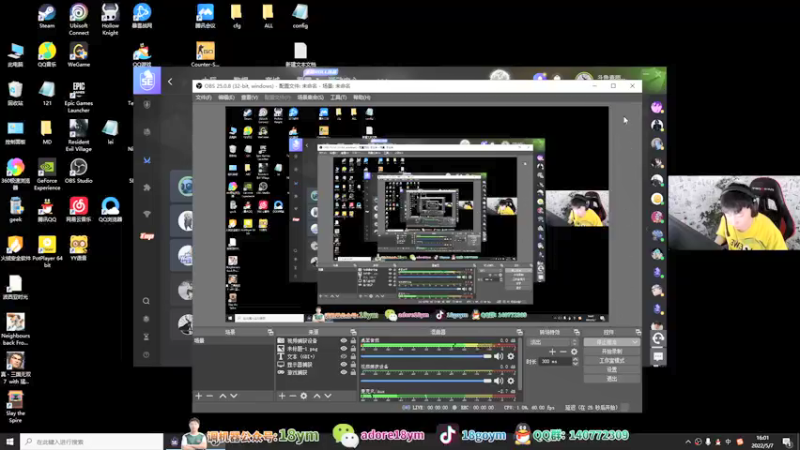Open the 淡出 transition dropdown

[553, 342]
